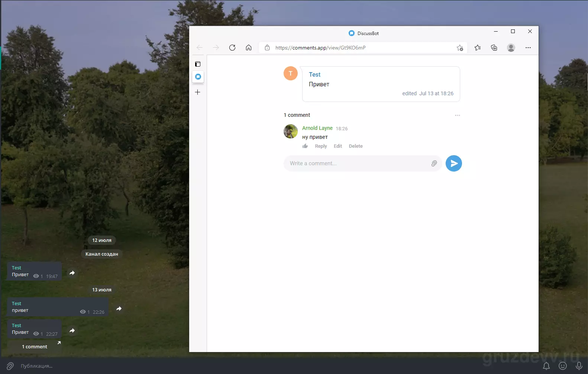Attach a file to the comment
588x374 pixels.
pyautogui.click(x=434, y=163)
